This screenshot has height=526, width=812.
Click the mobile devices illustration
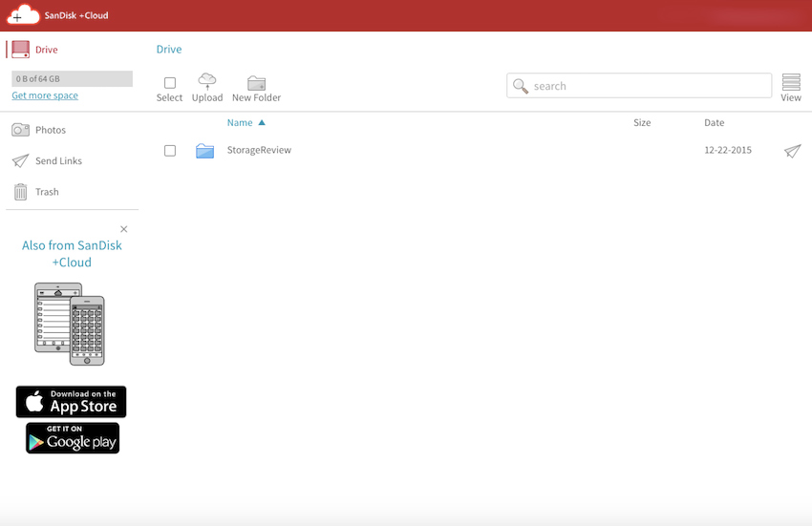(x=70, y=324)
